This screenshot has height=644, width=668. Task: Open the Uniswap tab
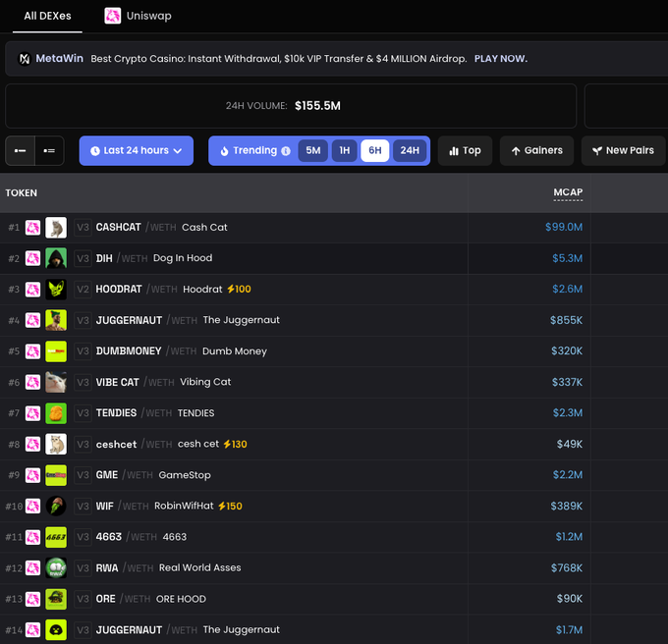pos(139,16)
